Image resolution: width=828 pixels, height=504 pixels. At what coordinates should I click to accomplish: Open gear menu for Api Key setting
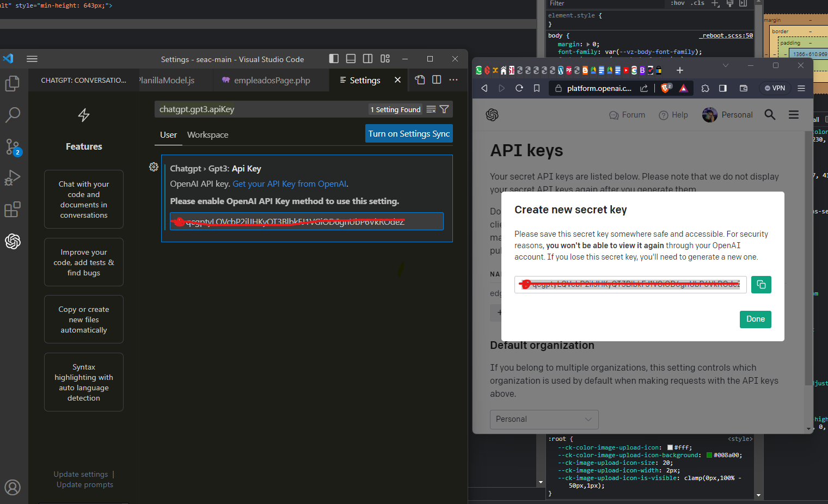click(154, 167)
